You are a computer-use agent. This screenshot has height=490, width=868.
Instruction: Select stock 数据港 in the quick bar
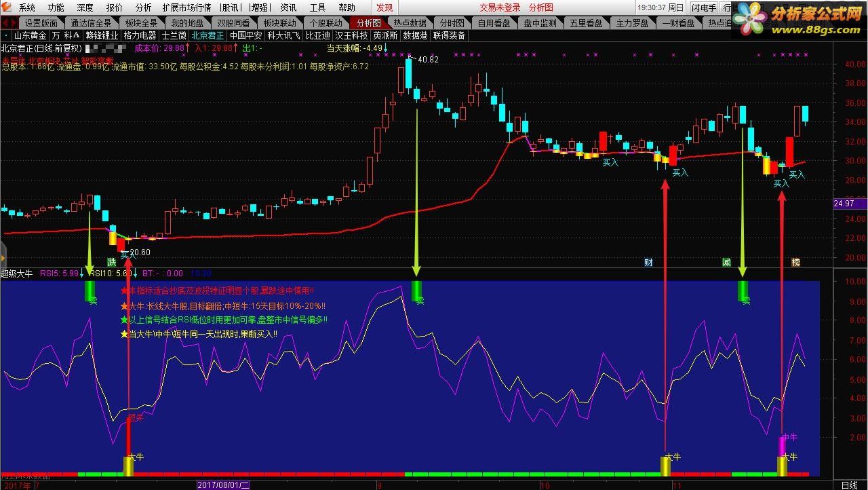(x=415, y=35)
